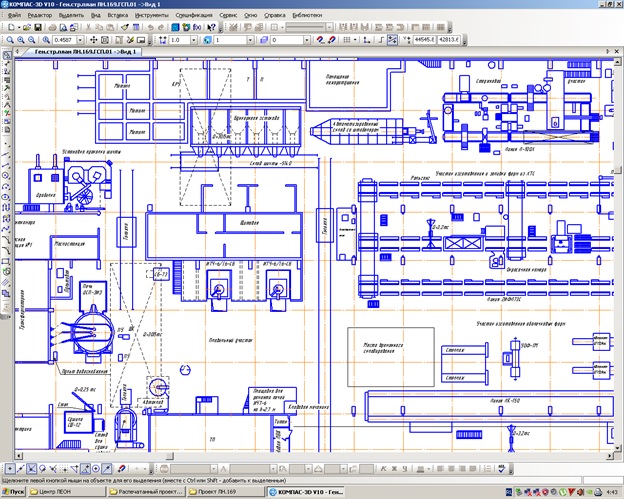This screenshot has width=624, height=499.
Task: Open the text underline style dropdown arrow
Action: pos(428,469)
